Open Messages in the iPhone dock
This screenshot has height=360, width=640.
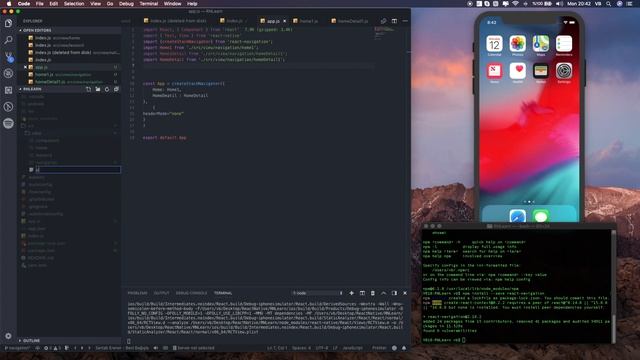540,216
